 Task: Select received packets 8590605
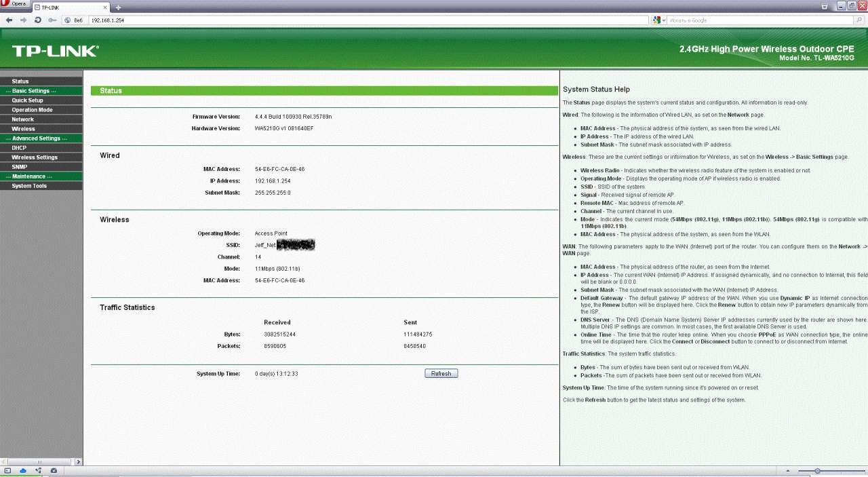click(x=275, y=346)
